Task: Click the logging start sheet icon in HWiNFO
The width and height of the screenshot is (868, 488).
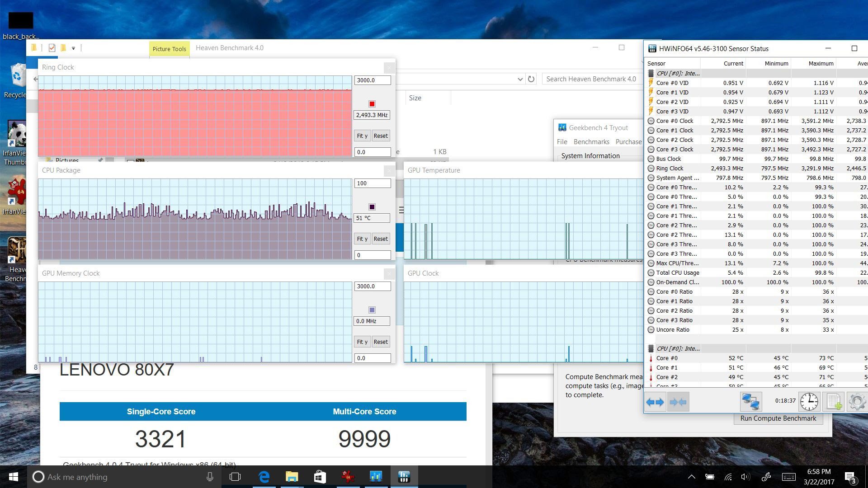Action: [x=833, y=401]
